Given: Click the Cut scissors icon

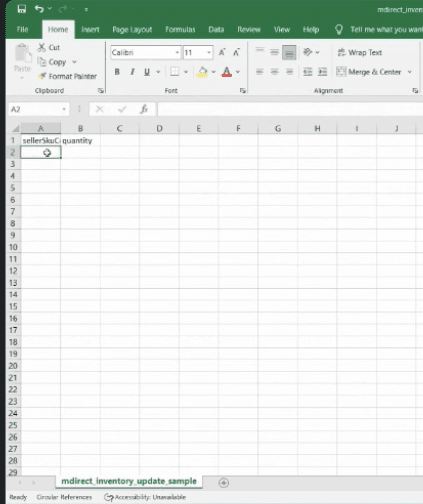Looking at the screenshot, I should click(x=42, y=47).
